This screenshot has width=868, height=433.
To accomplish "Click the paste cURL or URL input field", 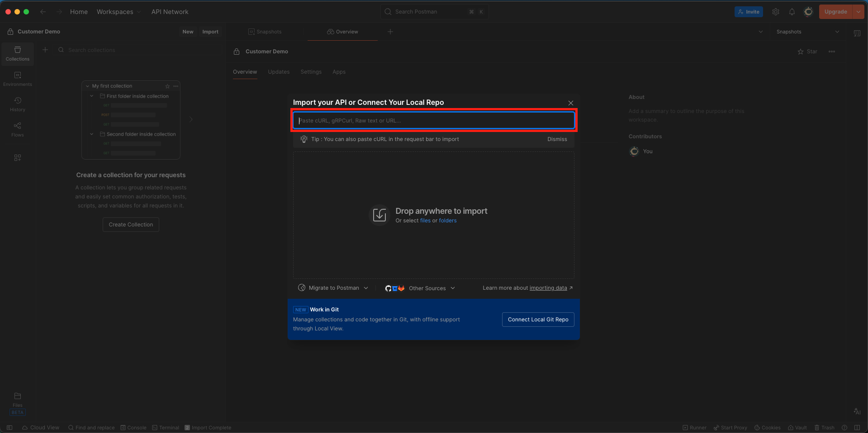I will coord(433,121).
